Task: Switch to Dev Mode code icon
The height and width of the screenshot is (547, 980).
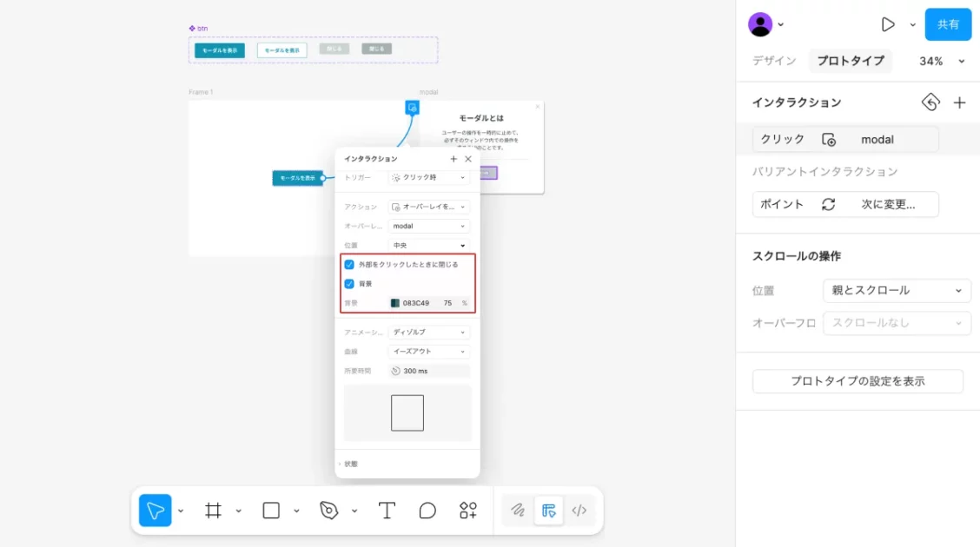Action: (x=579, y=511)
